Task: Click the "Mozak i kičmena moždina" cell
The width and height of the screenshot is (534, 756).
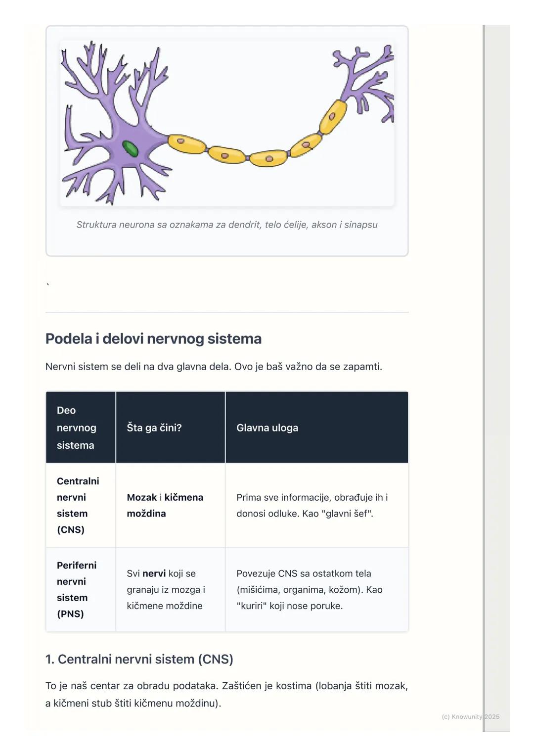Action: coord(165,505)
